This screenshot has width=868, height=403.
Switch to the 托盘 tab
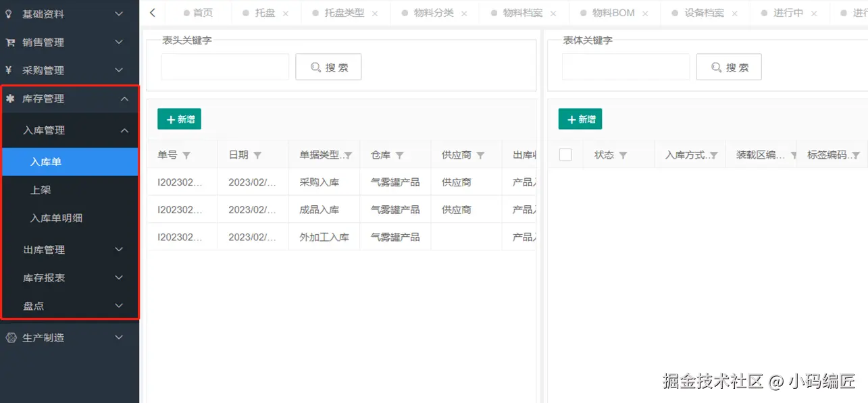265,13
